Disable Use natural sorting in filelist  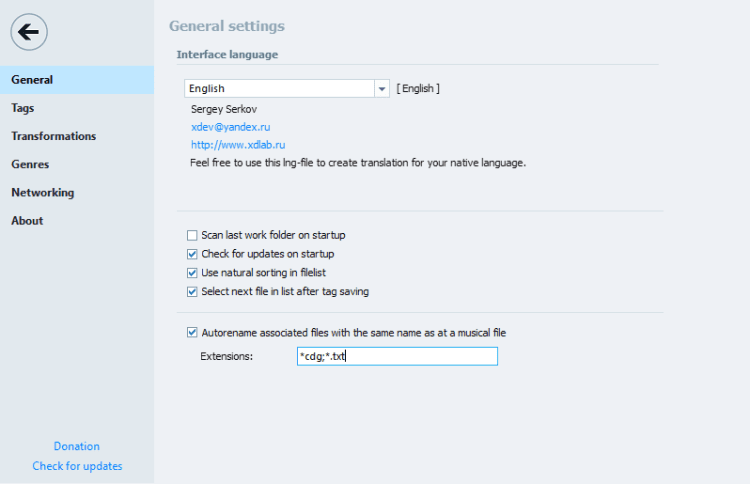192,272
